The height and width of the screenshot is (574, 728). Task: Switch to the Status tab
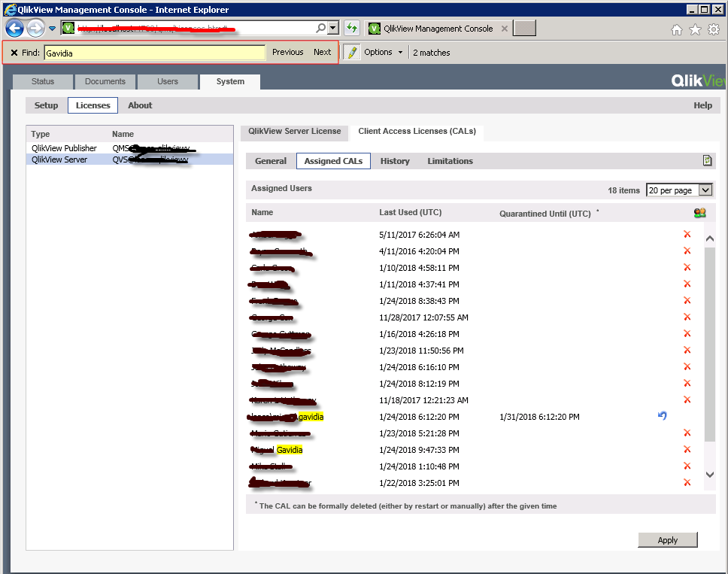43,82
